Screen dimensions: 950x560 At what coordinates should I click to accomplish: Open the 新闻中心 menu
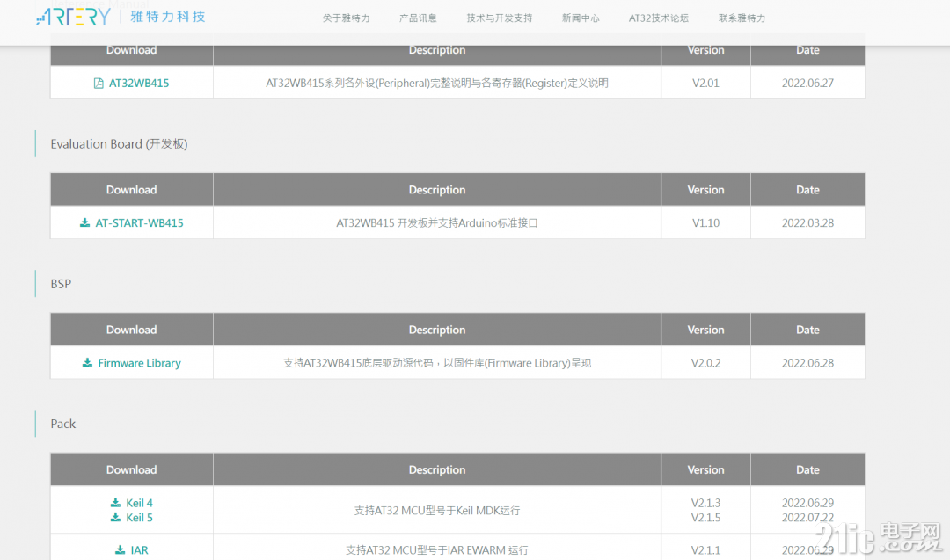581,18
